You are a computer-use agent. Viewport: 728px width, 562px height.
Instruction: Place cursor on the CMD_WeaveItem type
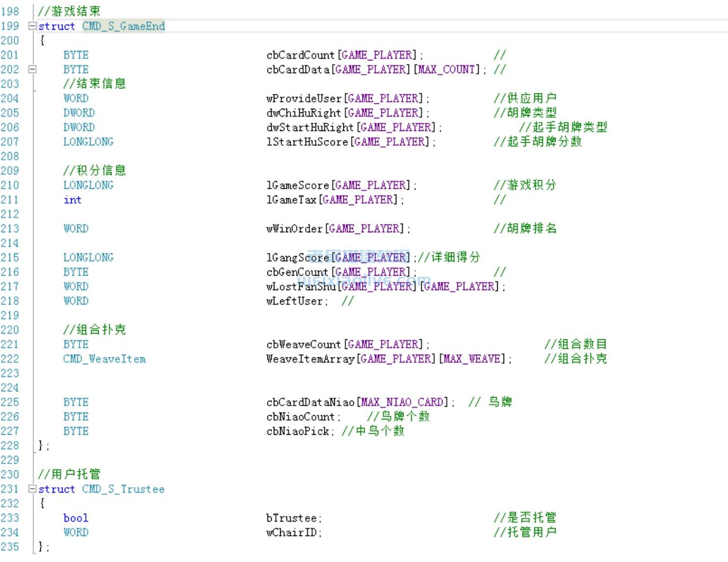105,359
